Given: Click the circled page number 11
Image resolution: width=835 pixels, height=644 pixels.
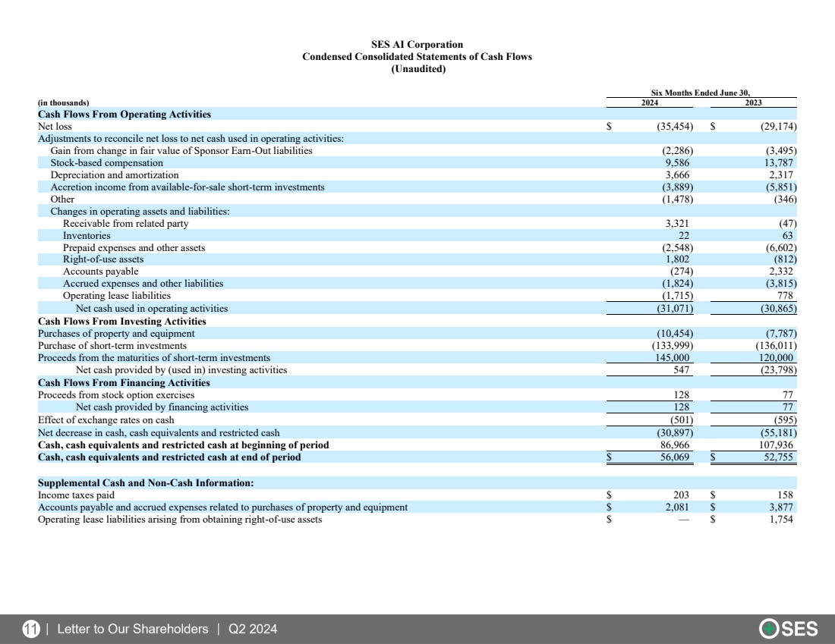Looking at the screenshot, I should coord(30,629).
